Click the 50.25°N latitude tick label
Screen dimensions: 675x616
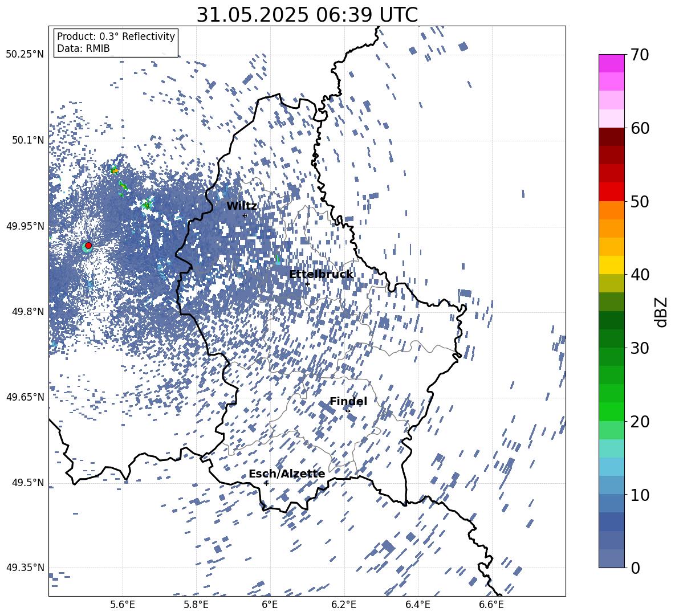tap(25, 55)
